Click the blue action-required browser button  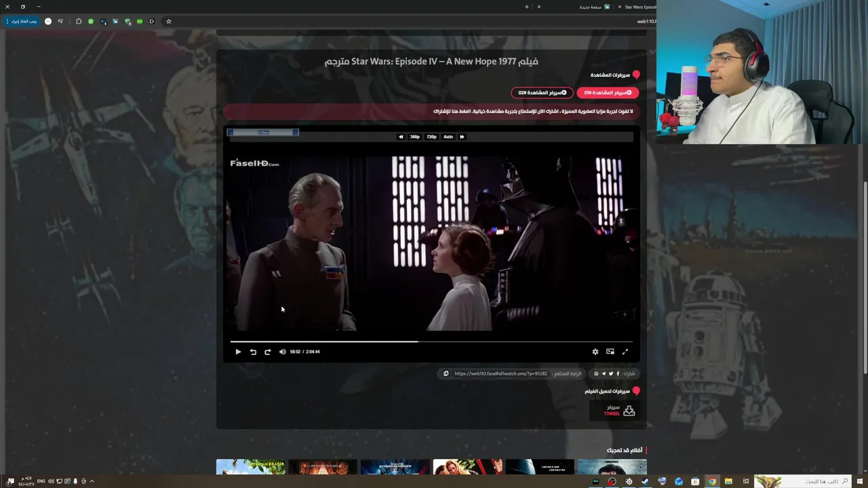point(23,21)
